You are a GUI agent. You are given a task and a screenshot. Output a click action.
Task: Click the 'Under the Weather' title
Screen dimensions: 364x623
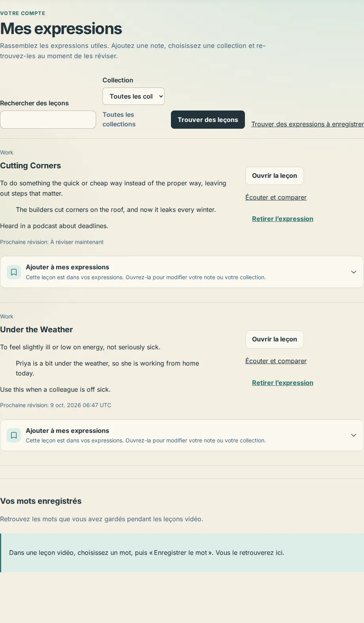(x=36, y=330)
